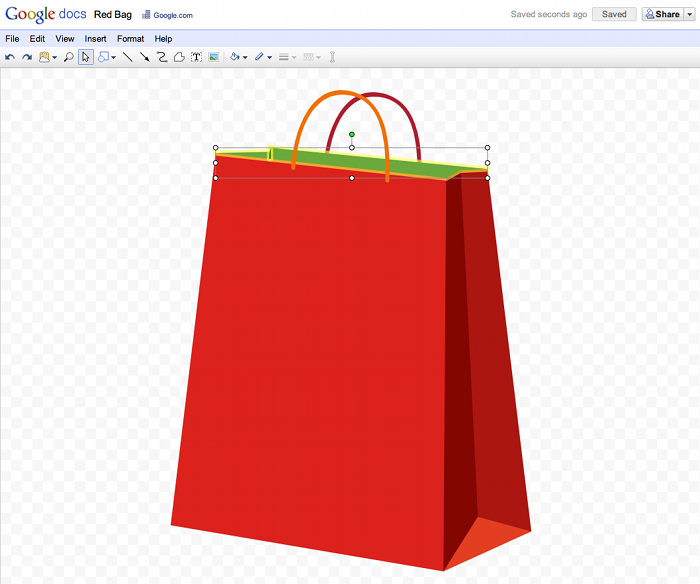Image resolution: width=700 pixels, height=584 pixels.
Task: Click the Edit text cursor icon
Action: (332, 57)
